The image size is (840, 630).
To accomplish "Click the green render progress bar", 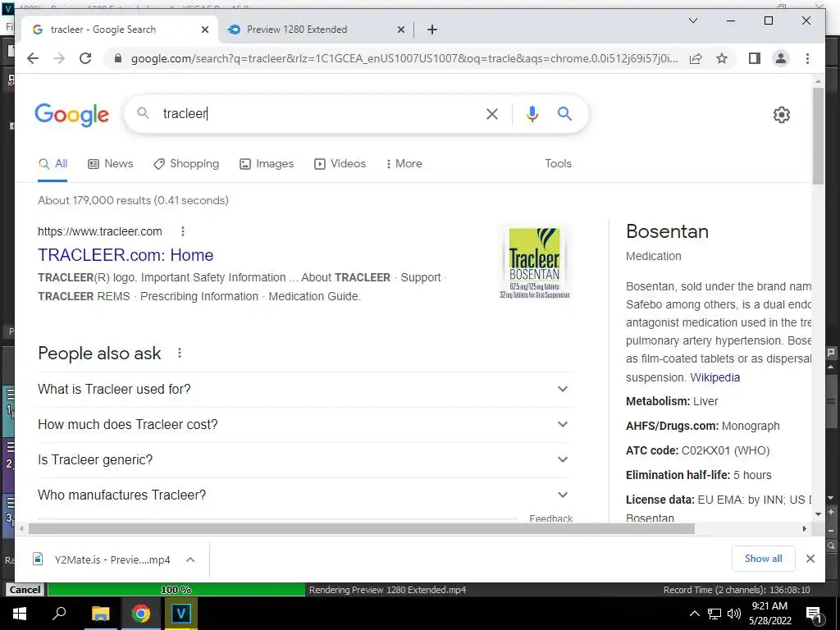I will pyautogui.click(x=176, y=590).
